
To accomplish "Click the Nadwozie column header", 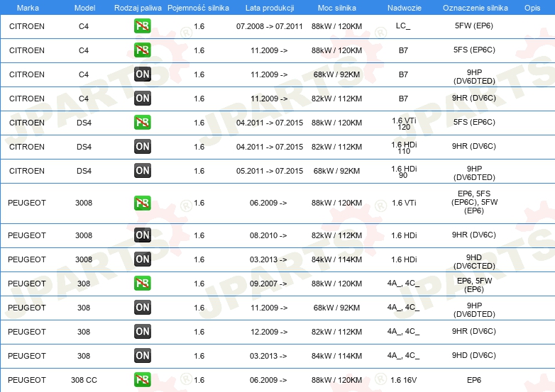I will point(405,8).
